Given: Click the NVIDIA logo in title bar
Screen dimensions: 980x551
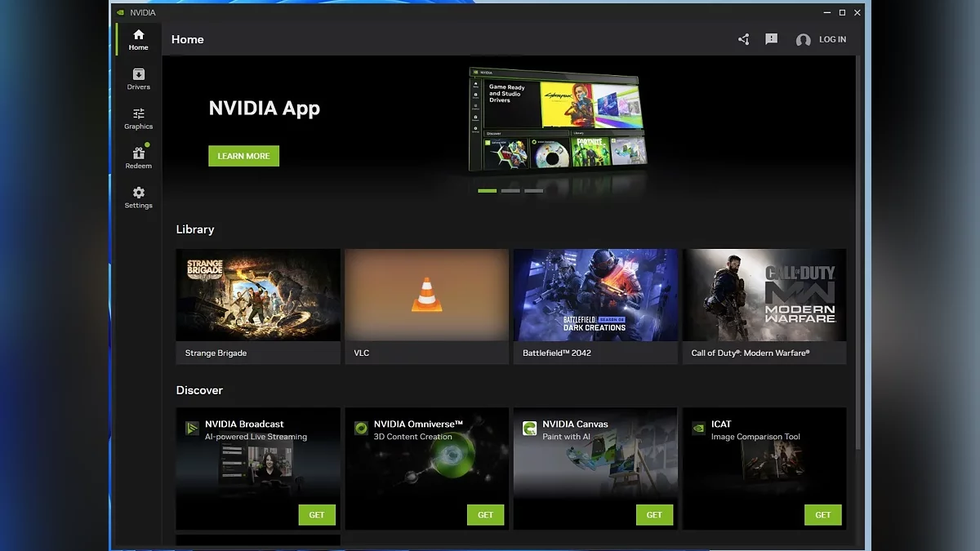Looking at the screenshot, I should [121, 13].
